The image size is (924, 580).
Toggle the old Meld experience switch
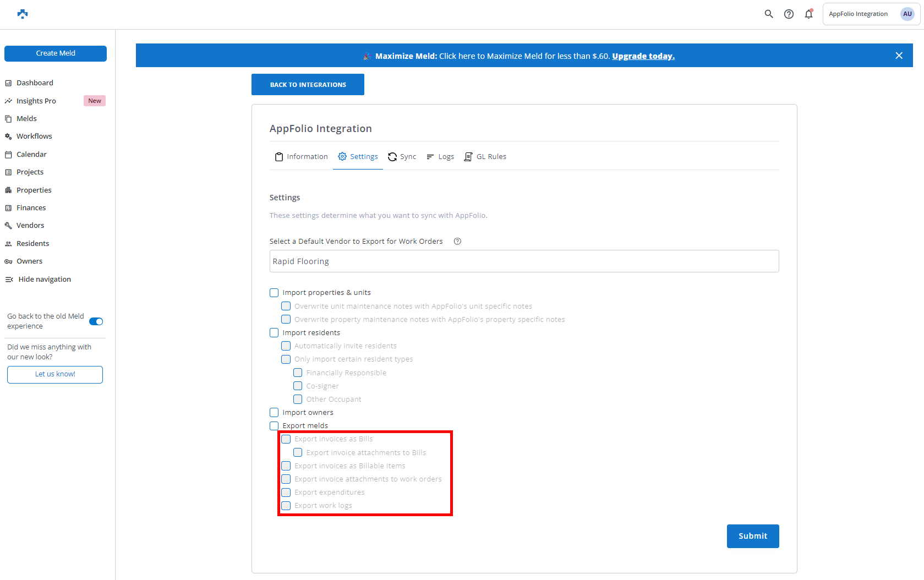96,321
